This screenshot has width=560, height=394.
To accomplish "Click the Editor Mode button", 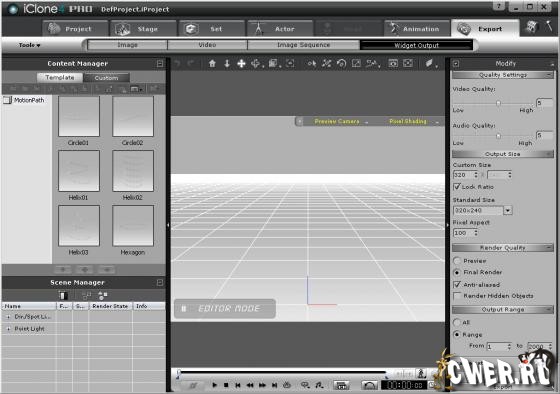I will tap(225, 309).
